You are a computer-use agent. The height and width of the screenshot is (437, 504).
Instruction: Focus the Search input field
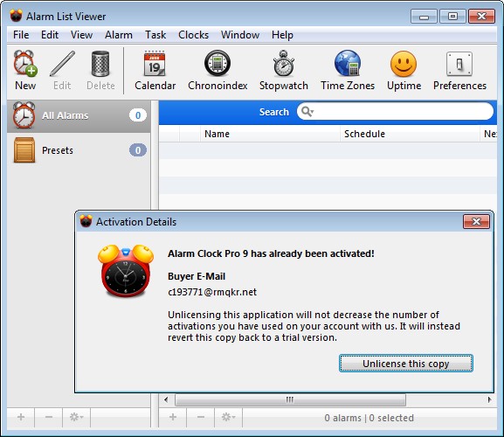[396, 112]
